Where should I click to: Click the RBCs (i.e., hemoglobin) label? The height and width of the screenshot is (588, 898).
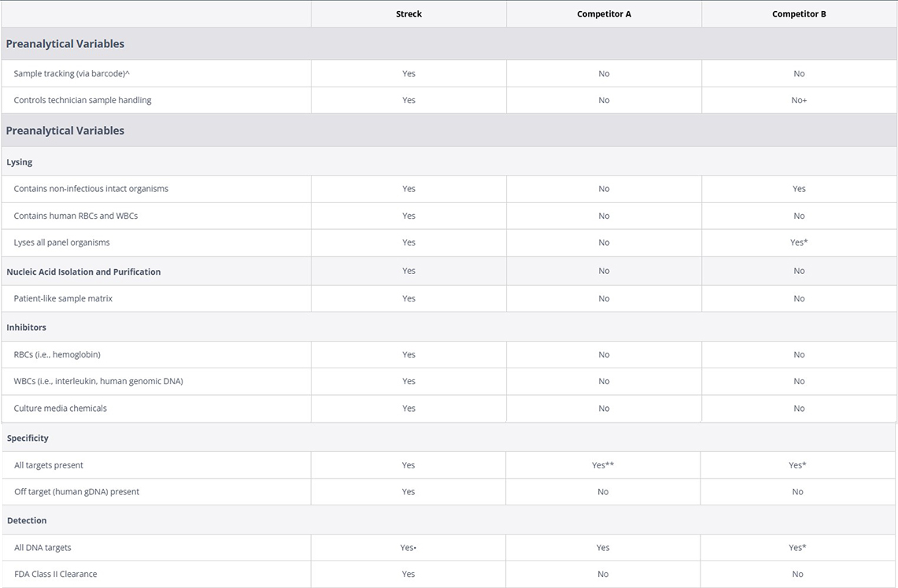[x=57, y=354]
